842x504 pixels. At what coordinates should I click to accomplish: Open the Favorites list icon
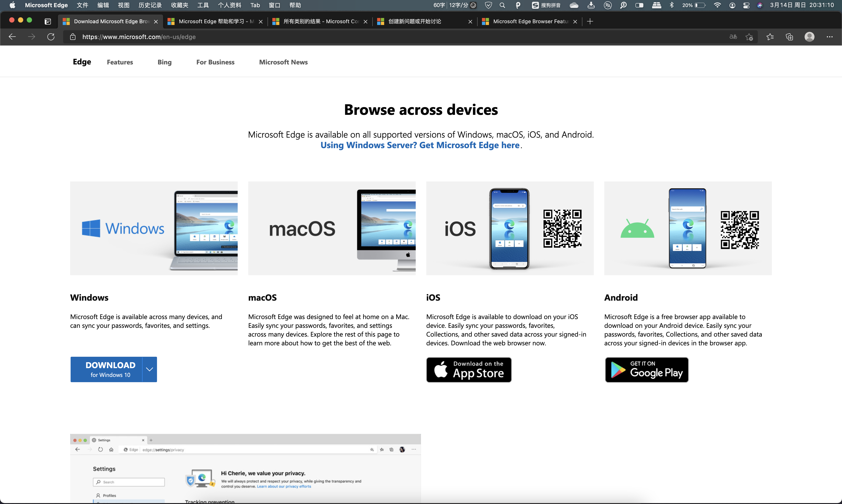click(x=770, y=37)
